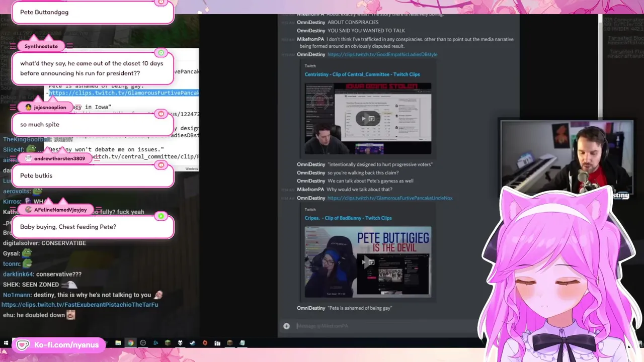
Task: Click MikefromPA name beside 'Why would we talk about that?'
Action: click(x=310, y=190)
